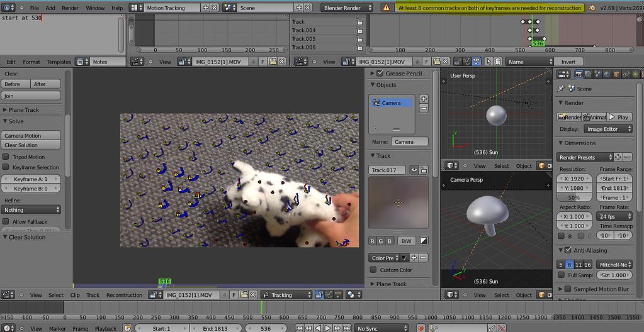
Task: Open the File menu
Action: pos(35,8)
